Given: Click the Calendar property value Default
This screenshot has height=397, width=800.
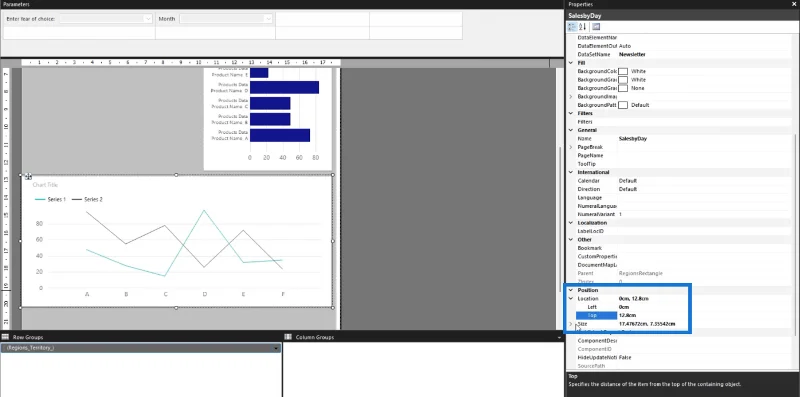Looking at the screenshot, I should tap(628, 181).
